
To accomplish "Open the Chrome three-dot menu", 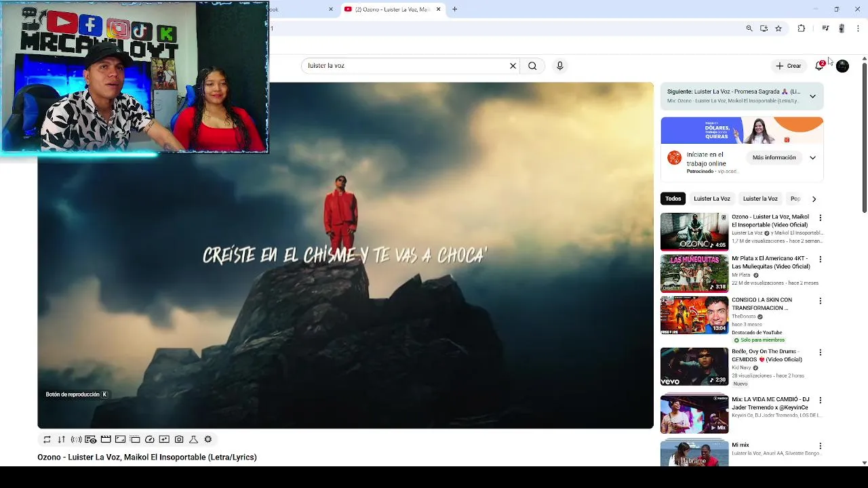I will point(858,28).
